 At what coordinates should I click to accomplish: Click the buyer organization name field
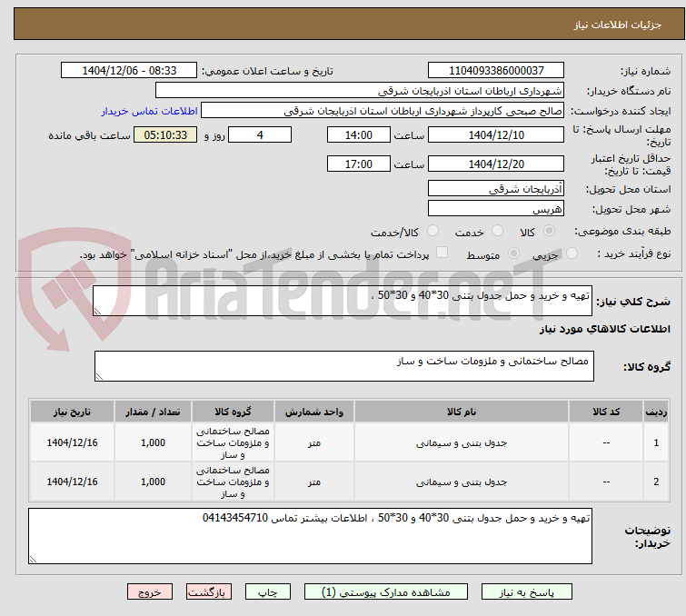click(x=360, y=91)
